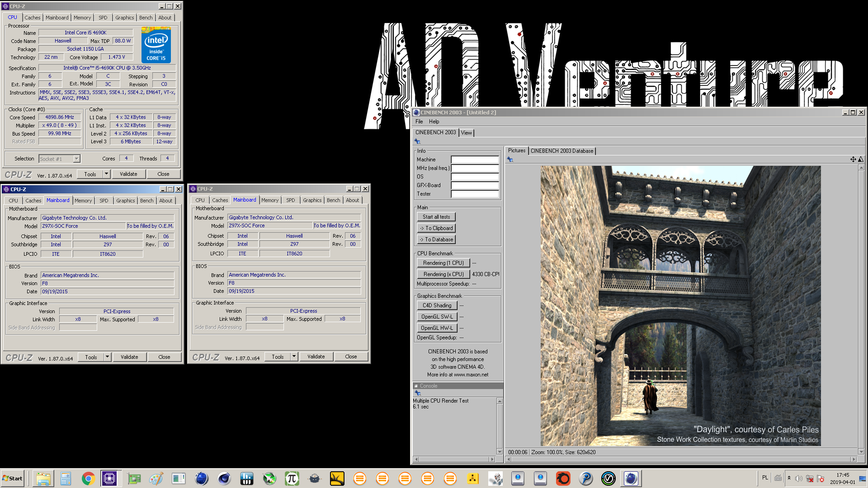Open Graphics tab in middle CPU-Z window
This screenshot has height=488, width=868.
pos(312,200)
